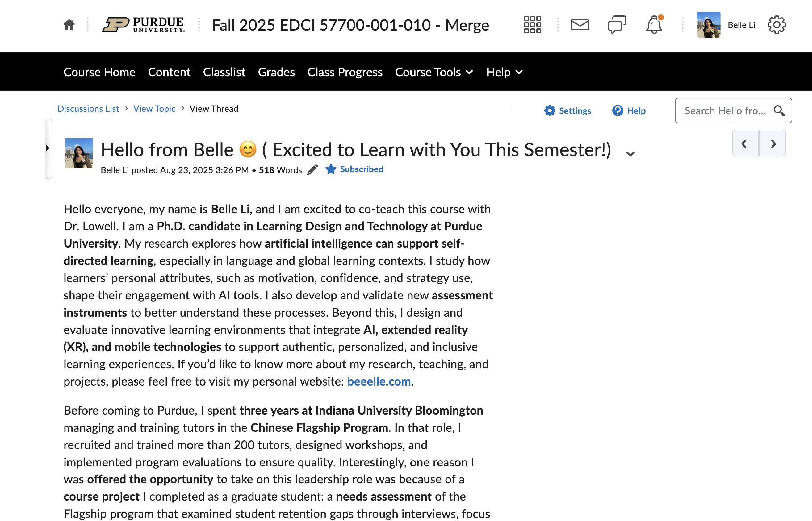Screen dimensions: 812x521
Task: Open the Classlist page
Action: click(x=224, y=72)
